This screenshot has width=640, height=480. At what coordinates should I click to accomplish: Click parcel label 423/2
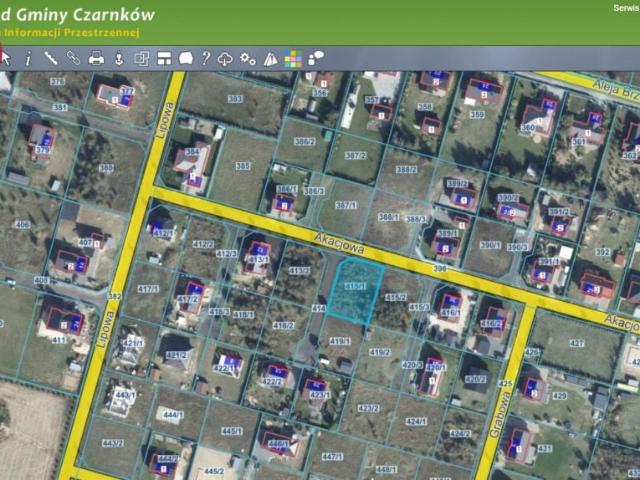tap(368, 408)
